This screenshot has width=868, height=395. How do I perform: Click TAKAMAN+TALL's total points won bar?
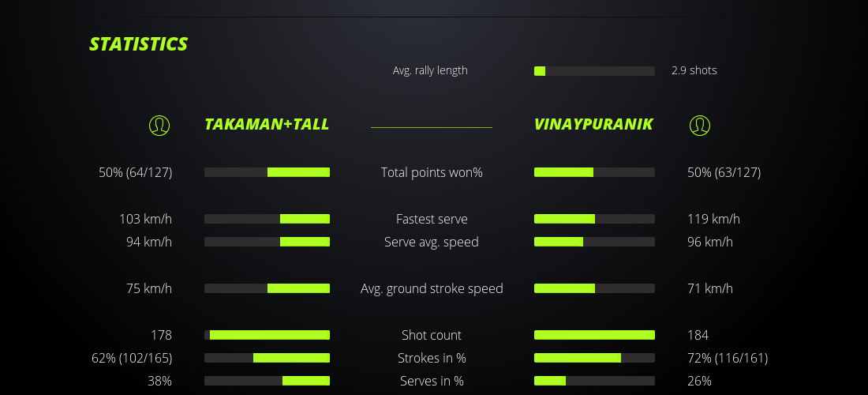click(x=267, y=172)
